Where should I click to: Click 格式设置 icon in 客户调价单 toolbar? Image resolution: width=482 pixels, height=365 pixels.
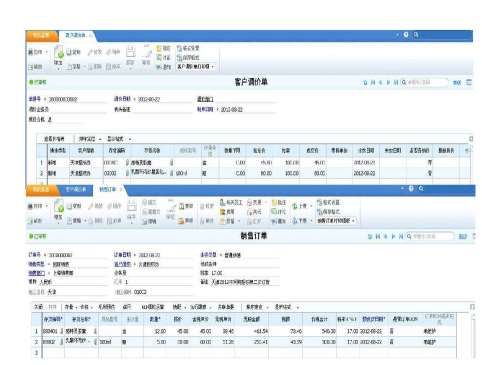[x=179, y=48]
